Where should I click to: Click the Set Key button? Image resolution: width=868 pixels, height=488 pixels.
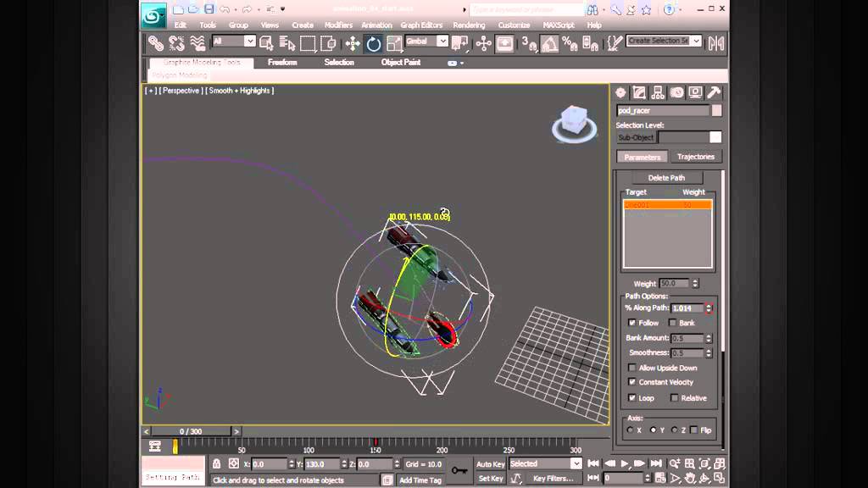point(491,478)
